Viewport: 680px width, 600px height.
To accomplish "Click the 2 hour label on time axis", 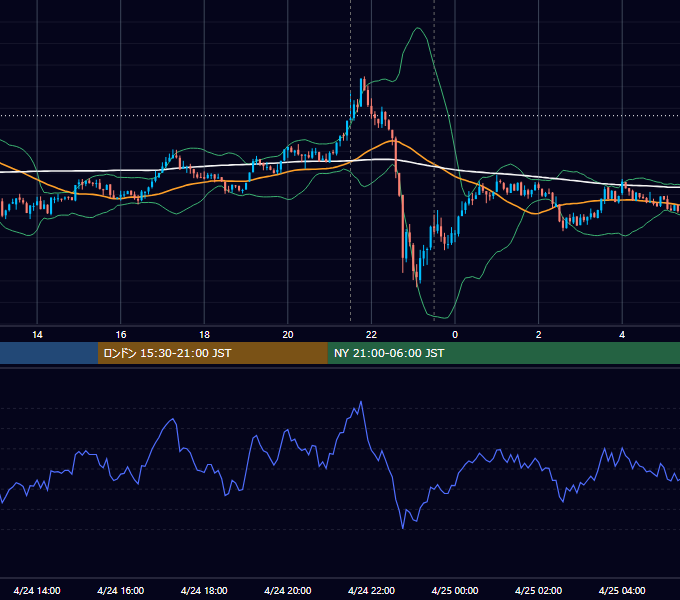I will (538, 335).
